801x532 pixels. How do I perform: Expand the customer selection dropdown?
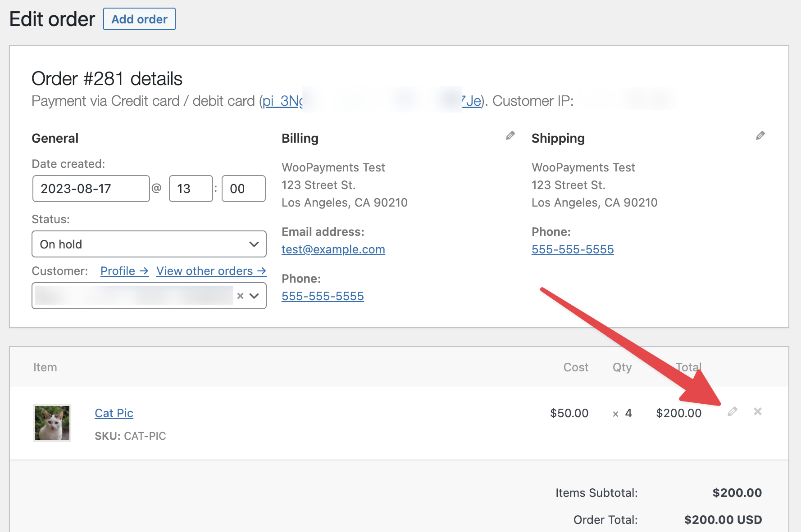click(254, 296)
